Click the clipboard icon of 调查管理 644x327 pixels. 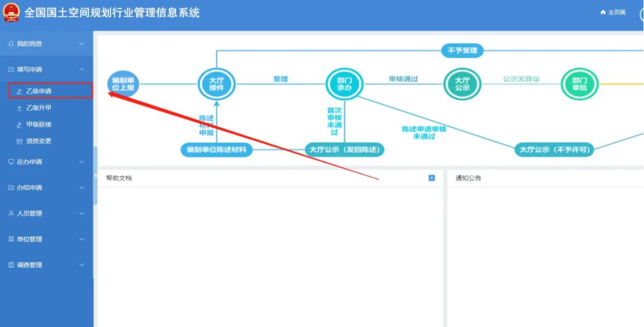click(11, 264)
